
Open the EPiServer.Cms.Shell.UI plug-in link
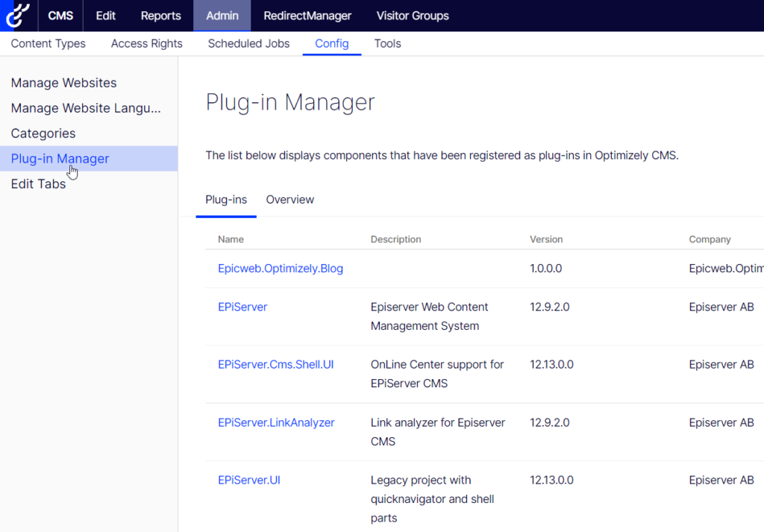(275, 364)
